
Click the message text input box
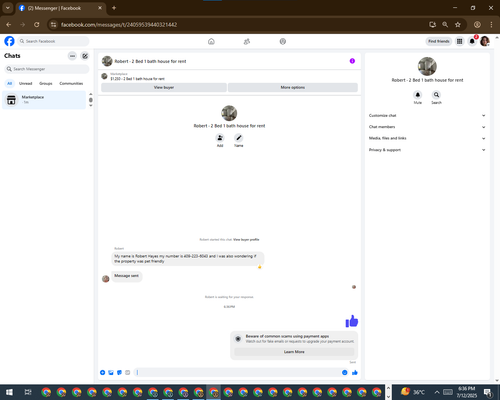click(x=237, y=372)
